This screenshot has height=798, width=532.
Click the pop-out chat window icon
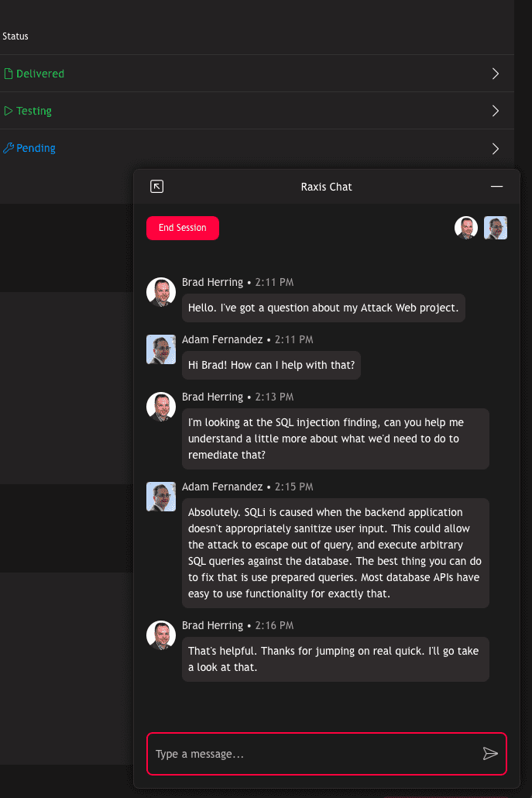[x=156, y=187]
